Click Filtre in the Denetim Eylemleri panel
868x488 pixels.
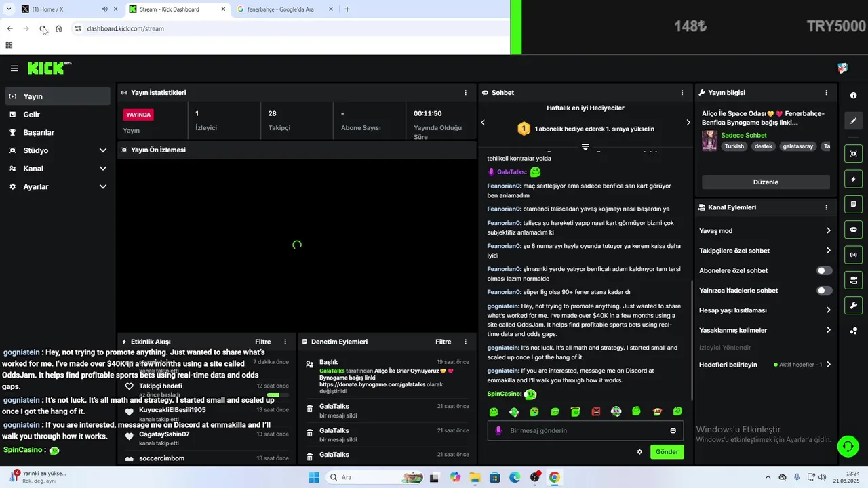click(443, 342)
